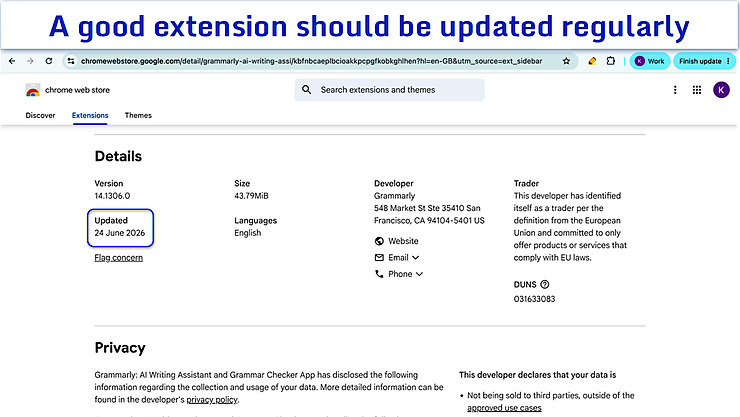The height and width of the screenshot is (417, 740).
Task: Reload the page with the refresh icon
Action: (x=49, y=61)
